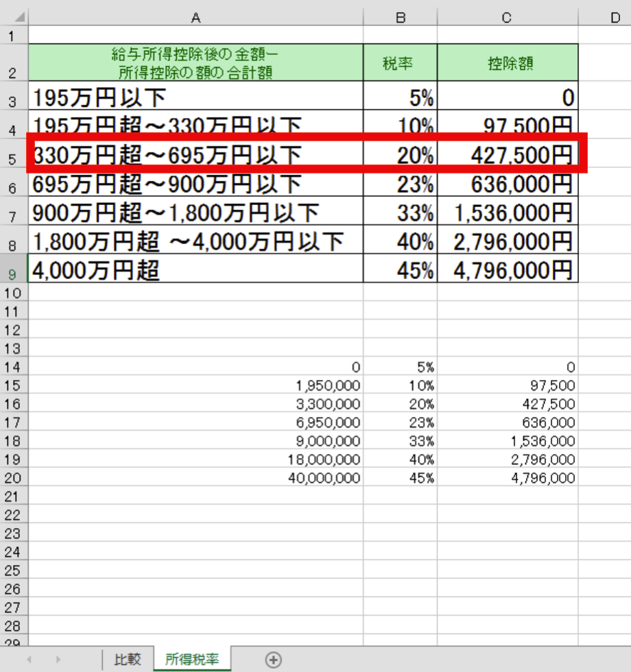Click the 4,000万円超 cell
Screen dimensions: 631x672
[x=195, y=270]
